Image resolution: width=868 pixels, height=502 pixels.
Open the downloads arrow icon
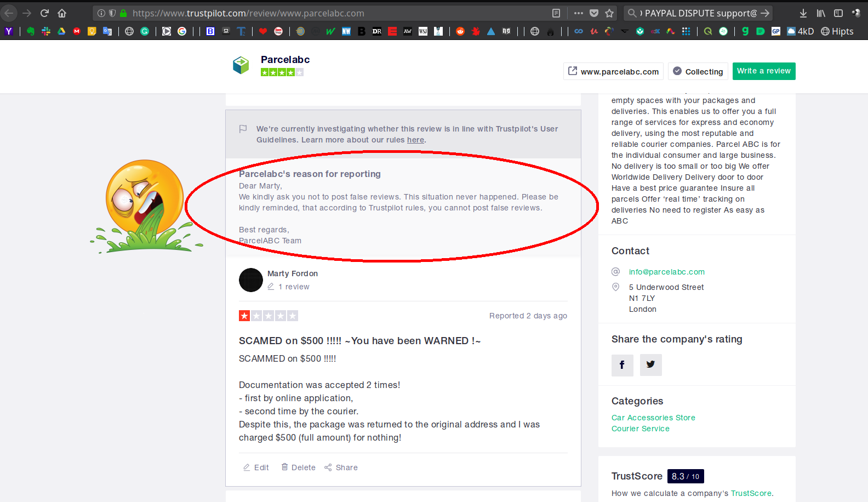(x=803, y=13)
